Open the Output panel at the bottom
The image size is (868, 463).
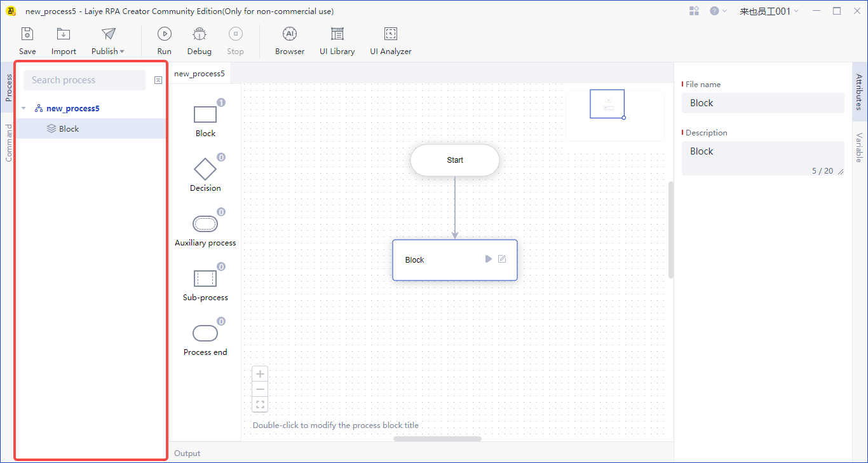click(x=187, y=453)
